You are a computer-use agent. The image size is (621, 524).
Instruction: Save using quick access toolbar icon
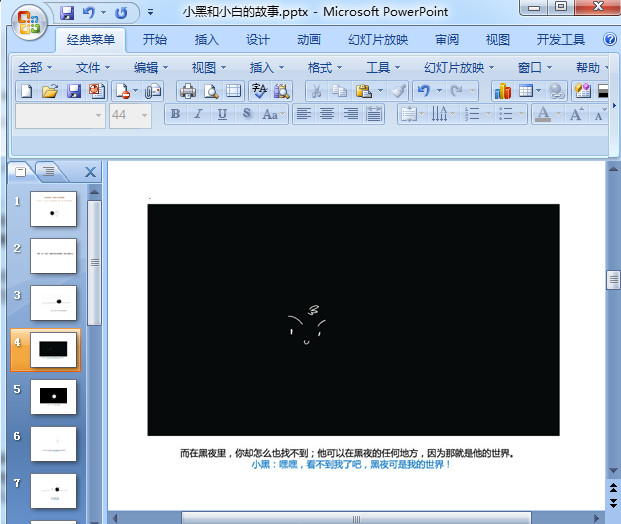[67, 13]
